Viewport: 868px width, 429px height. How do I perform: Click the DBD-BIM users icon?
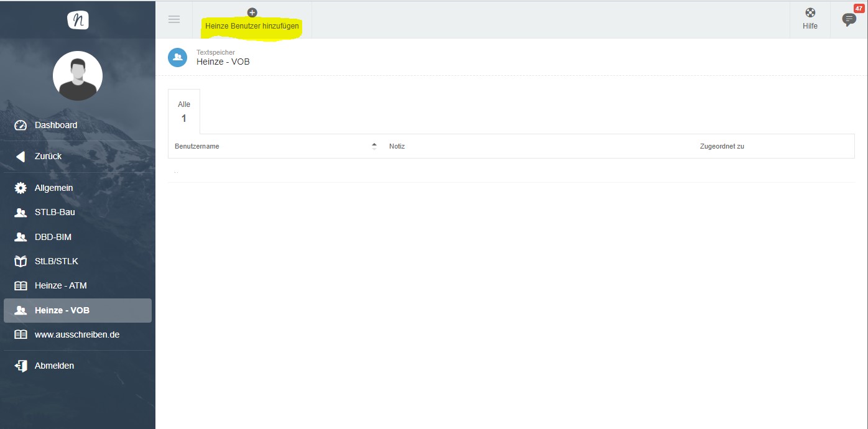click(x=21, y=237)
